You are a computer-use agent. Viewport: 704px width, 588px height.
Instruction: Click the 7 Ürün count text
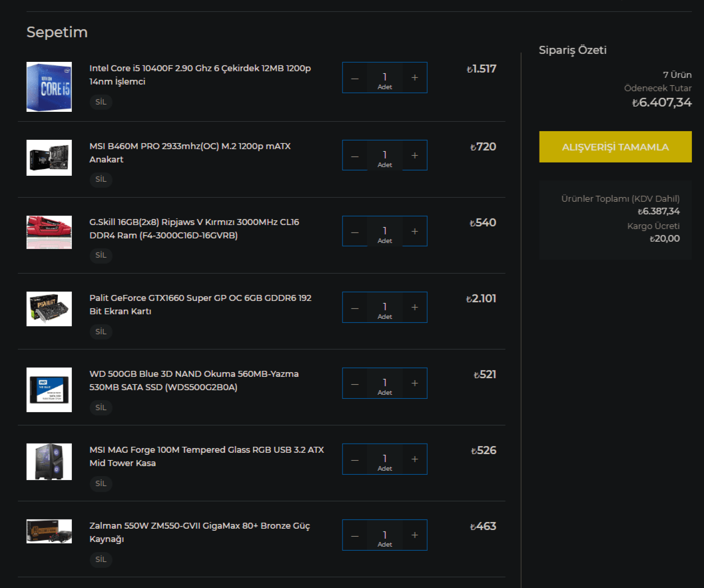tap(677, 75)
